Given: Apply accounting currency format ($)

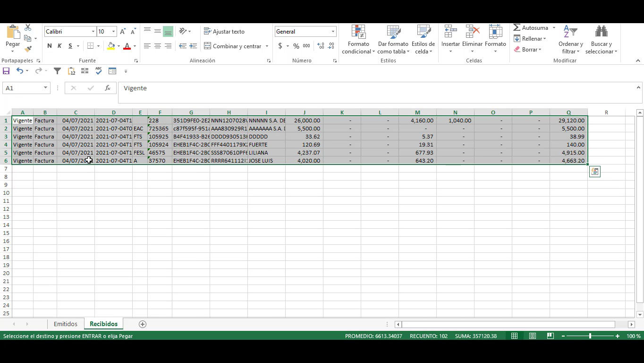Looking at the screenshot, I should click(280, 46).
